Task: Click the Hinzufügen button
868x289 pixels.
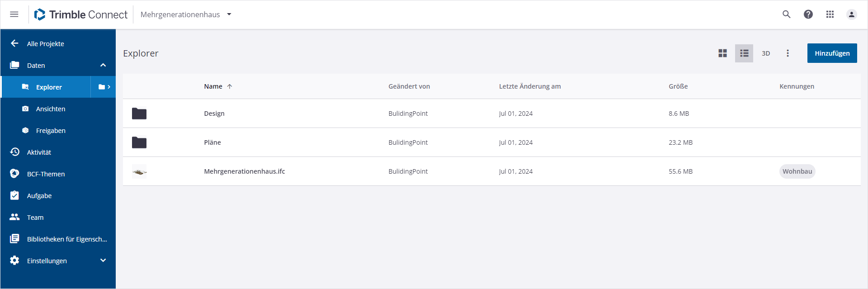Action: 832,53
